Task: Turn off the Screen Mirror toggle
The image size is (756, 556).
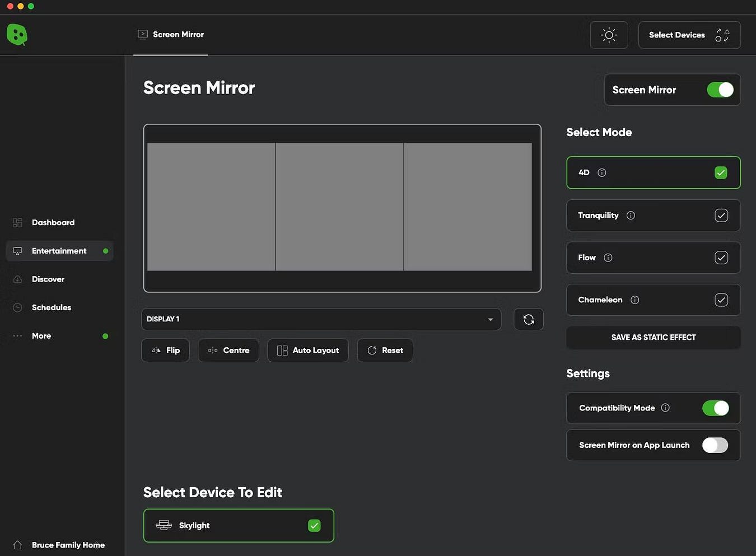Action: 720,90
